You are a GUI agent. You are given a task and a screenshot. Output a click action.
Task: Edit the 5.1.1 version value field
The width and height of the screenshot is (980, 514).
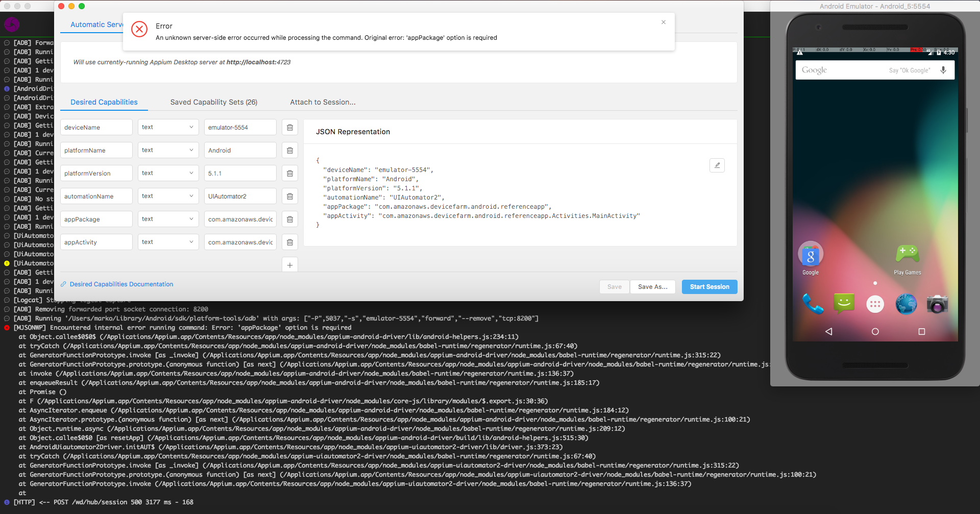(x=240, y=173)
